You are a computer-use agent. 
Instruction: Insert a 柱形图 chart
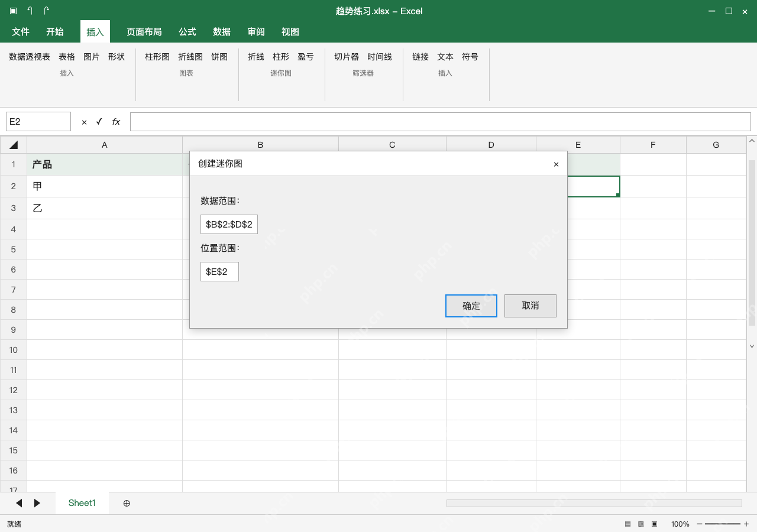click(x=157, y=57)
